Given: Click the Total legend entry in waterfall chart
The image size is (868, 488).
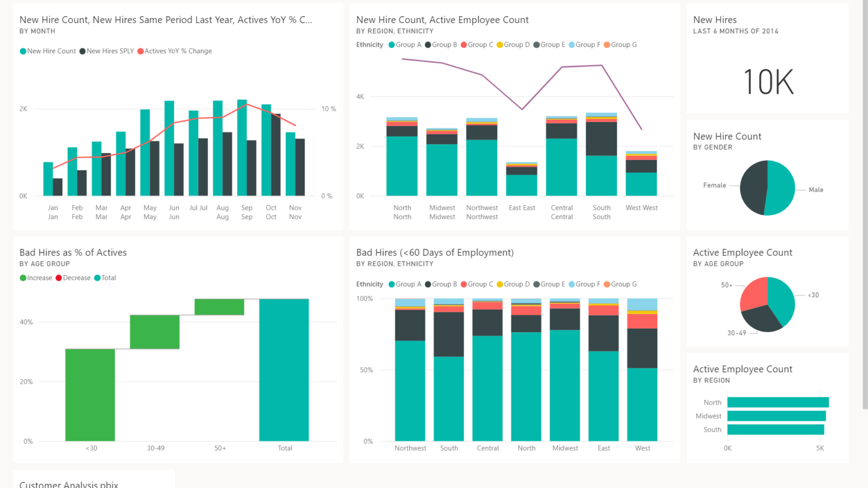Looking at the screenshot, I should click(105, 278).
